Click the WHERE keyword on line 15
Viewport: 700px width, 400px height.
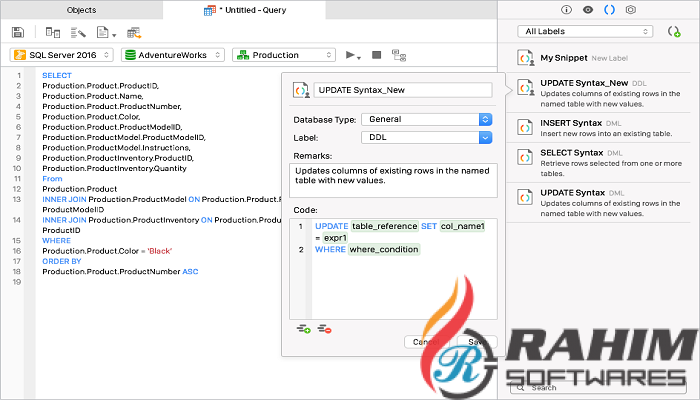pos(56,241)
